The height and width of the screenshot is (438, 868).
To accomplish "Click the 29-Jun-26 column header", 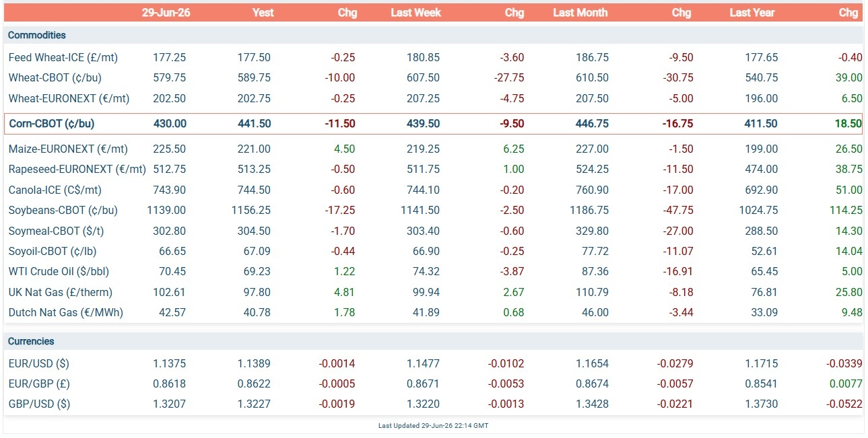I will (164, 13).
